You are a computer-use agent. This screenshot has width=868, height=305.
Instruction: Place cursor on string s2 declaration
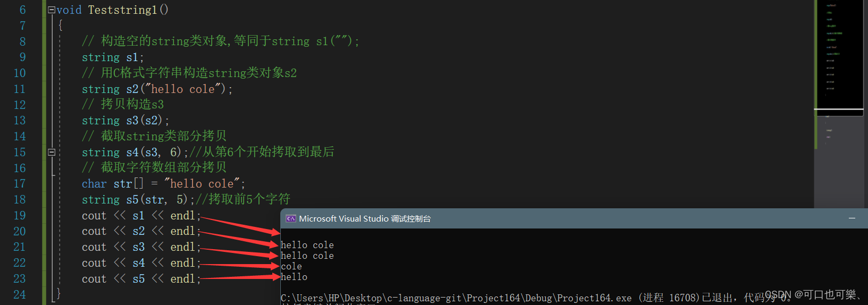click(x=157, y=89)
